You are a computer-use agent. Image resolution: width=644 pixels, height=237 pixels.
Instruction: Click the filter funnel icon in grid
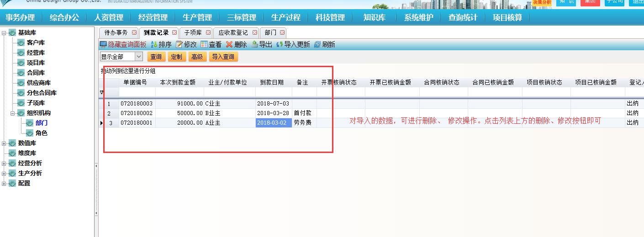tap(101, 92)
